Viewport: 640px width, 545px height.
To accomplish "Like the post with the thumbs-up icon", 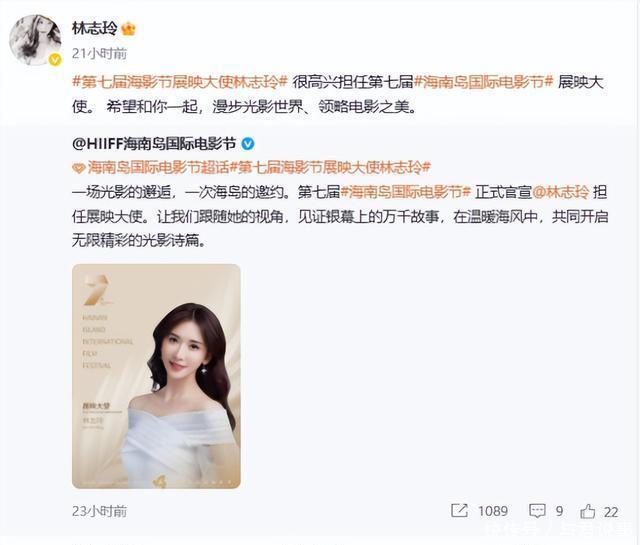I will (x=588, y=511).
